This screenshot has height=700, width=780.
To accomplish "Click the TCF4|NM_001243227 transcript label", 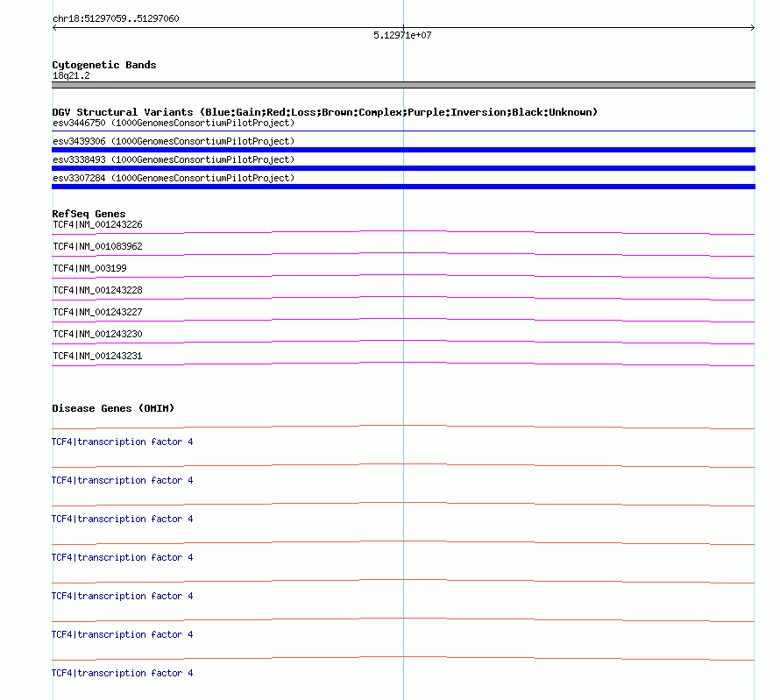I will pyautogui.click(x=97, y=312).
